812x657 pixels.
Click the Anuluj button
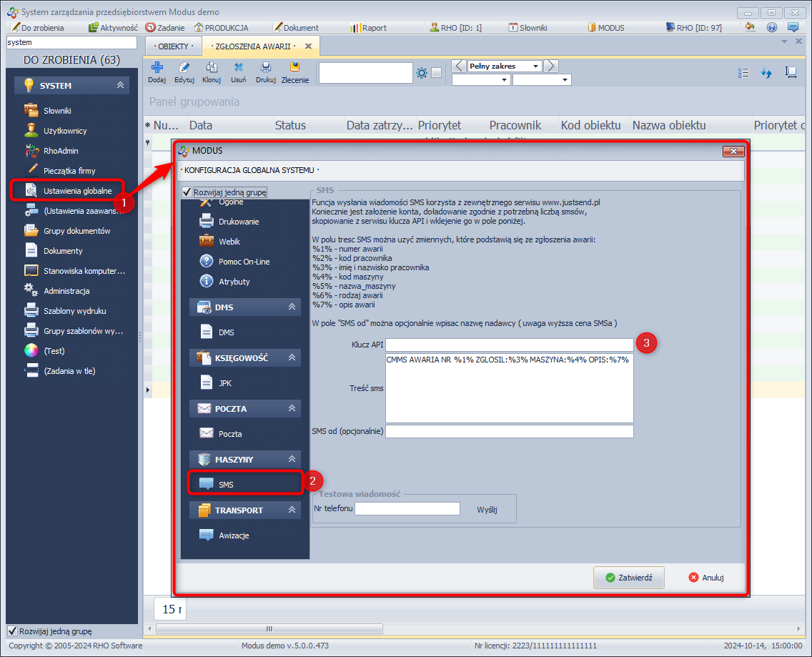pos(706,578)
